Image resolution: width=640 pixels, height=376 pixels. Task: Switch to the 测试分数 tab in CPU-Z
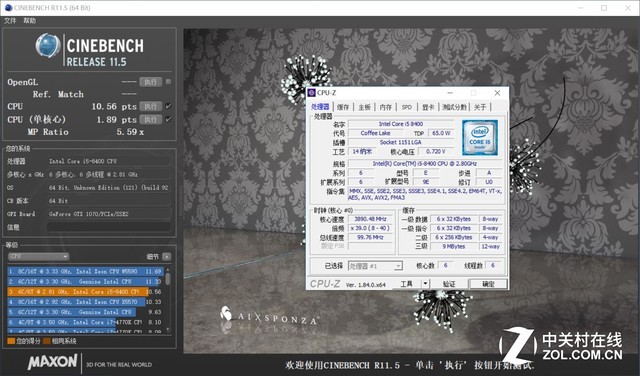pyautogui.click(x=454, y=107)
